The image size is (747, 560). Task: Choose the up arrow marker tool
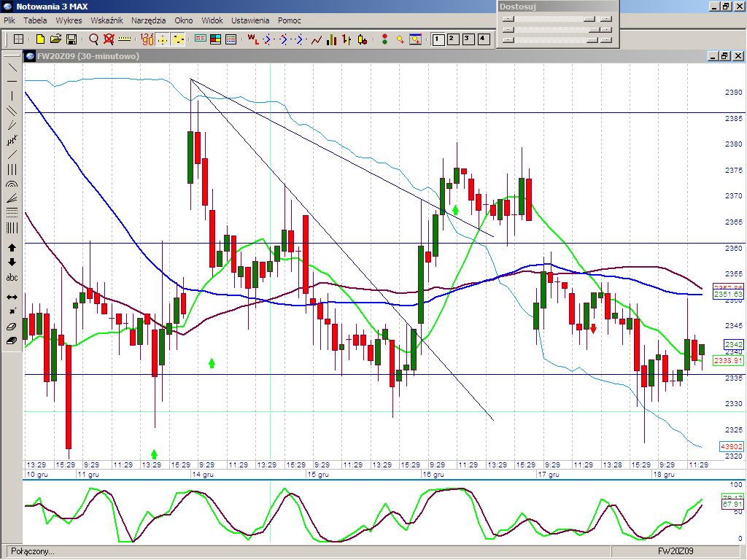tap(12, 248)
